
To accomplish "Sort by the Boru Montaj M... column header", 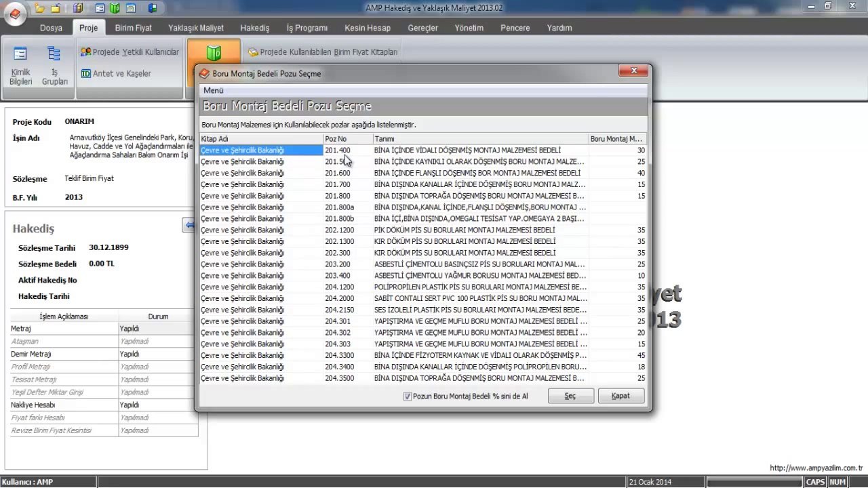I will pyautogui.click(x=618, y=139).
